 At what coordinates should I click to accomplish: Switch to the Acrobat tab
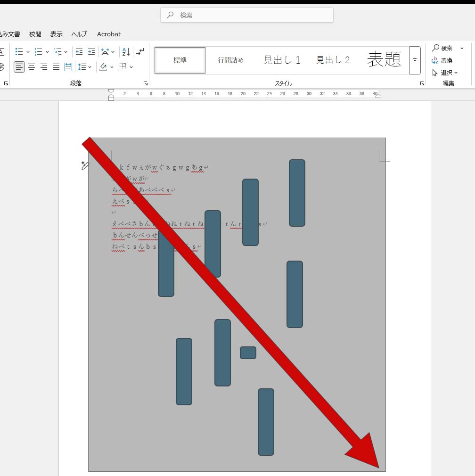[x=109, y=34]
